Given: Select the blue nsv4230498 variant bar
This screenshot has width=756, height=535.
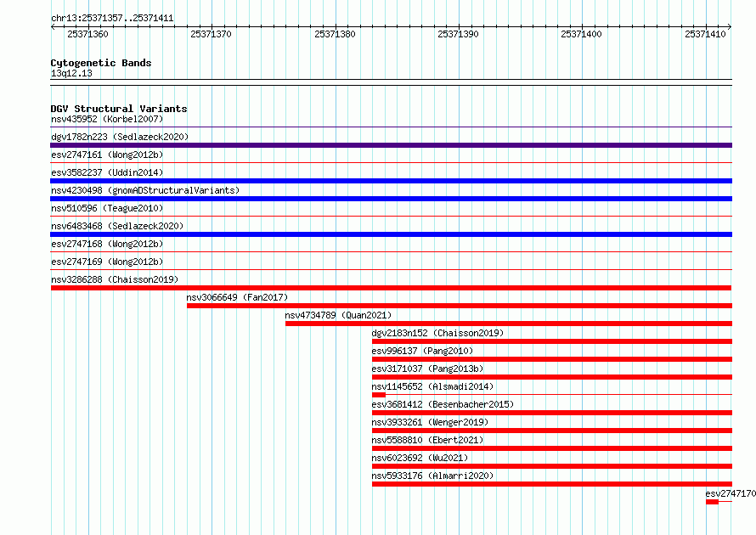Looking at the screenshot, I should coord(391,199).
